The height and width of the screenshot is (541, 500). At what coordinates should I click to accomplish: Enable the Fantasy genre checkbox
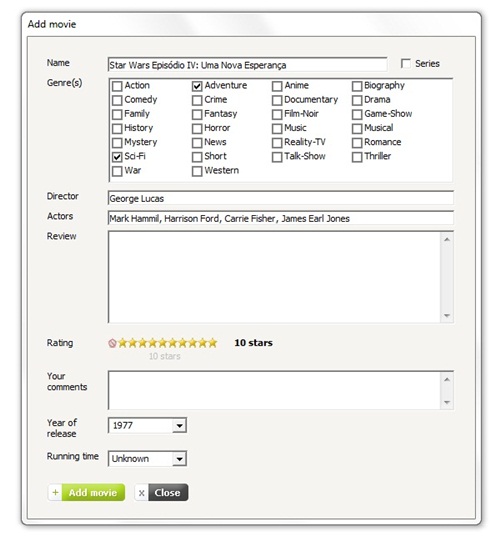[x=197, y=114]
